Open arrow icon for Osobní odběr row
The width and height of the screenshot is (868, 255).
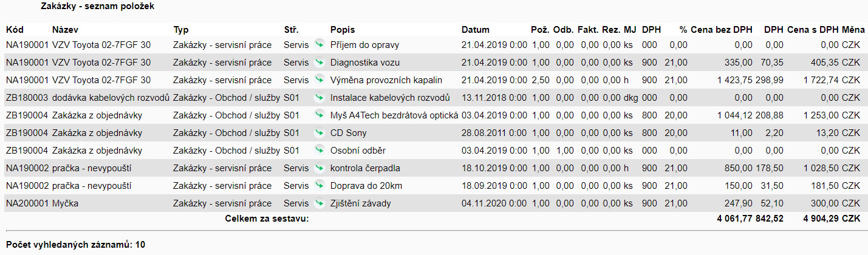click(320, 150)
